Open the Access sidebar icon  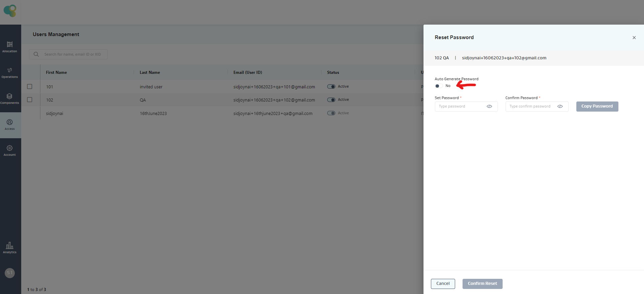pos(10,122)
